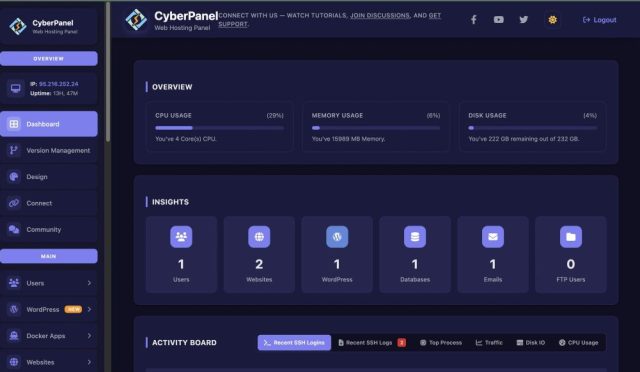The width and height of the screenshot is (640, 372).
Task: Click the red badge on SSH Logs
Action: click(x=402, y=343)
